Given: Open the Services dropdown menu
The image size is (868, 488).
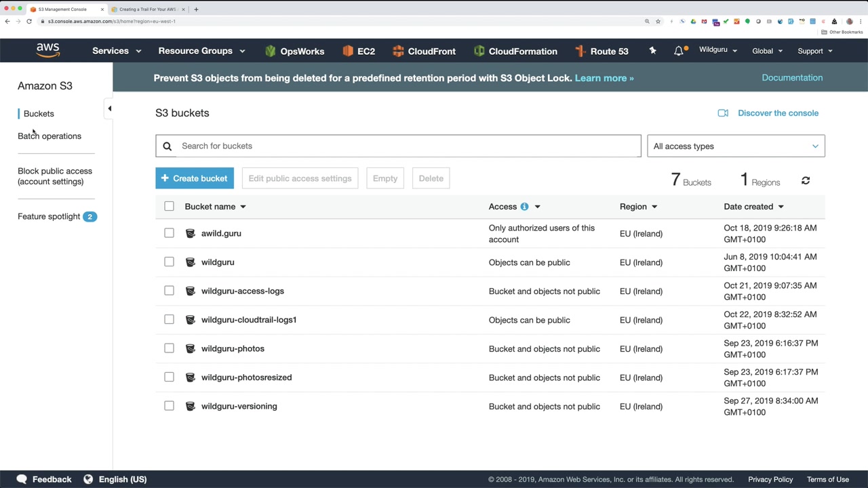Looking at the screenshot, I should 117,51.
